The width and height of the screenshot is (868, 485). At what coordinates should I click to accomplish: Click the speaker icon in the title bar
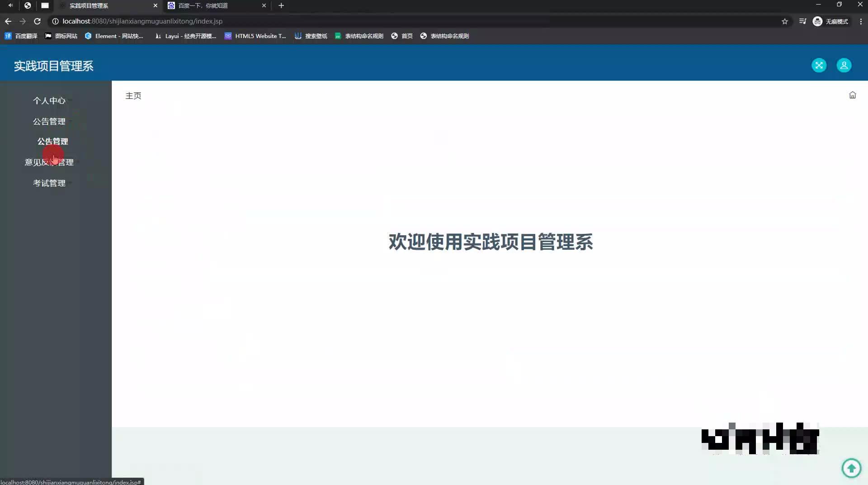10,5
